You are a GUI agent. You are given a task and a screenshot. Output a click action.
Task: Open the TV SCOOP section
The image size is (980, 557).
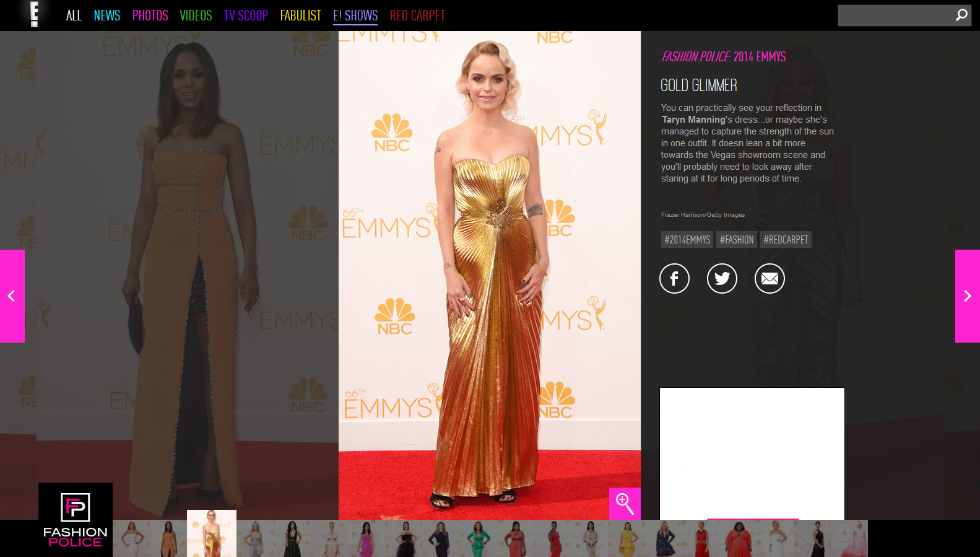click(x=246, y=15)
